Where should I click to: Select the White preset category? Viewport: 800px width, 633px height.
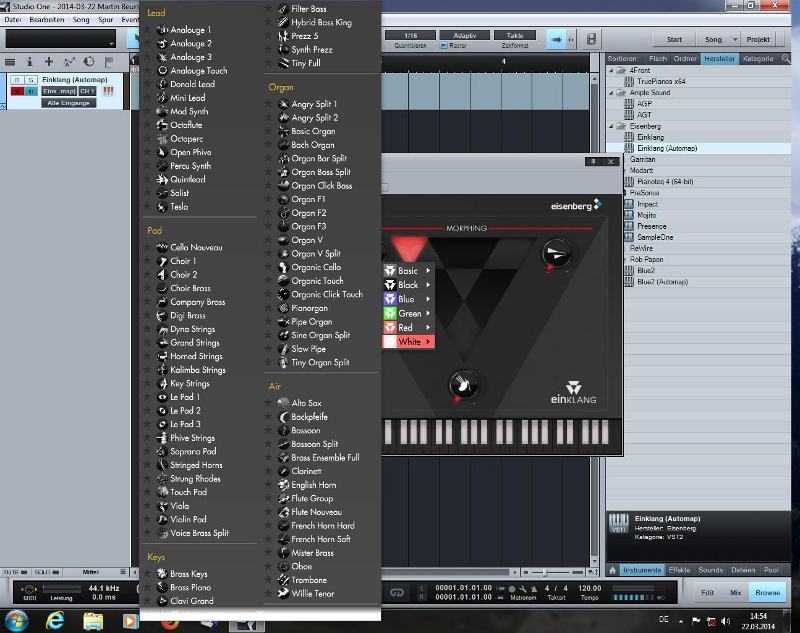click(409, 342)
